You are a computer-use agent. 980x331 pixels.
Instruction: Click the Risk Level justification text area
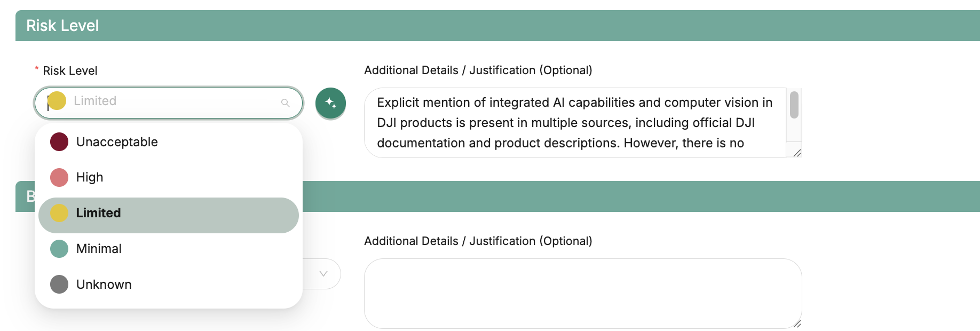[x=574, y=123]
